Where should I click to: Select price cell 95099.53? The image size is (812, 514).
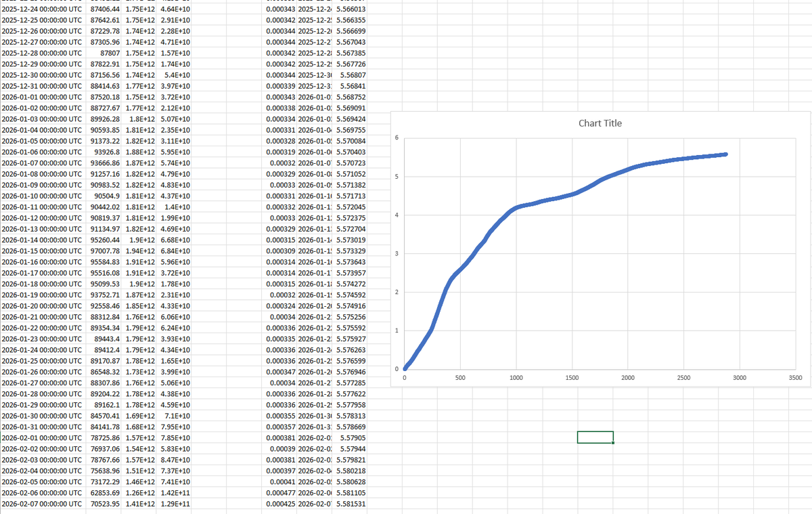point(105,283)
